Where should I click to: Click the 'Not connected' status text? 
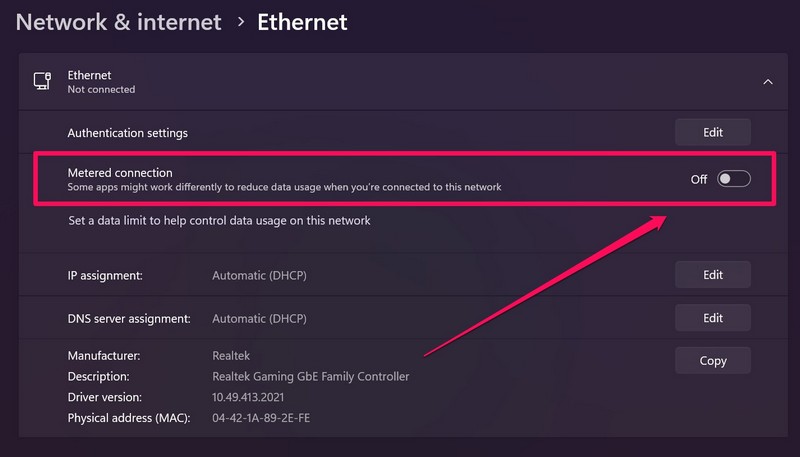click(101, 90)
